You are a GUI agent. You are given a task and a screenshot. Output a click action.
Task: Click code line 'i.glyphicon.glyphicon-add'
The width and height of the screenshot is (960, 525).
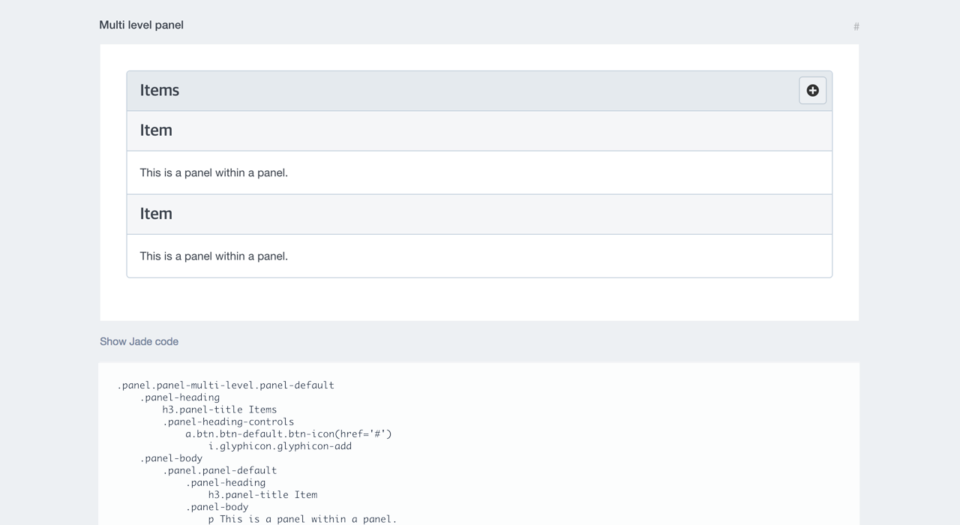pos(280,446)
